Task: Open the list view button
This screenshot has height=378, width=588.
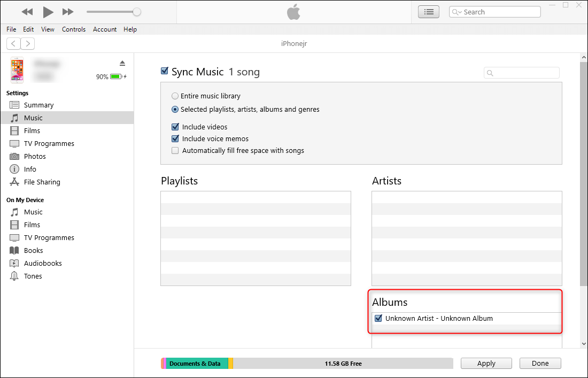Action: [x=429, y=12]
